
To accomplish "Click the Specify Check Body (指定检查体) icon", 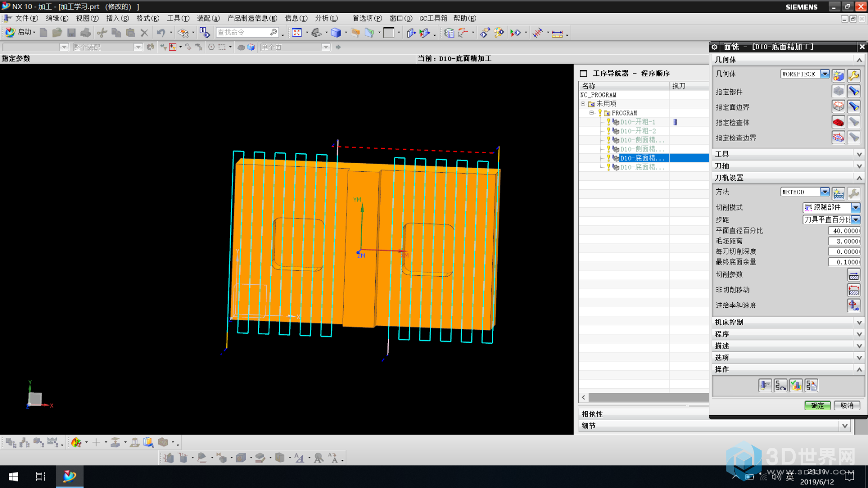I will (x=838, y=122).
